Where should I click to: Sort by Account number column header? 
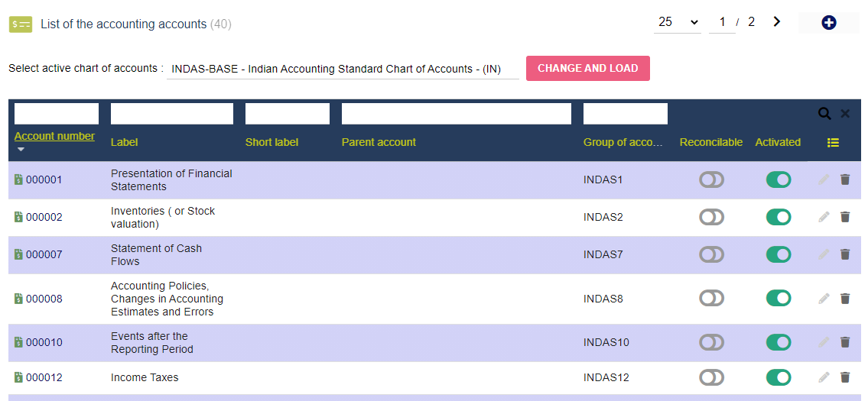click(x=54, y=136)
